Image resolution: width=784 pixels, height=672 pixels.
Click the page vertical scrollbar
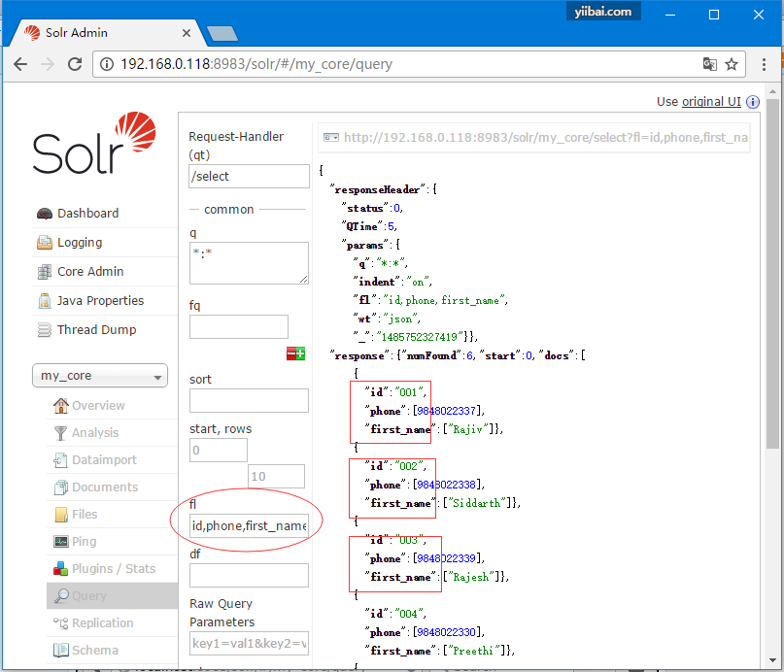[x=771, y=291]
